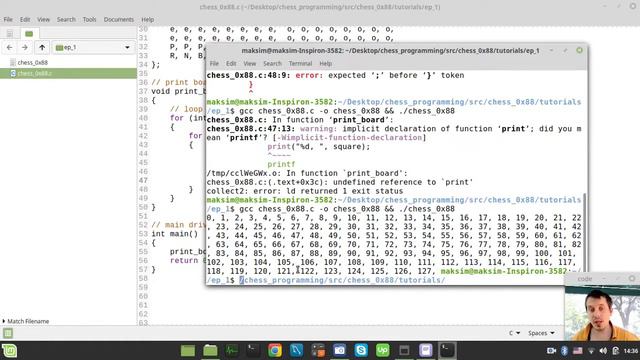Open the Files folder icon in taskbar
This screenshot has height=360, width=640.
210,351
